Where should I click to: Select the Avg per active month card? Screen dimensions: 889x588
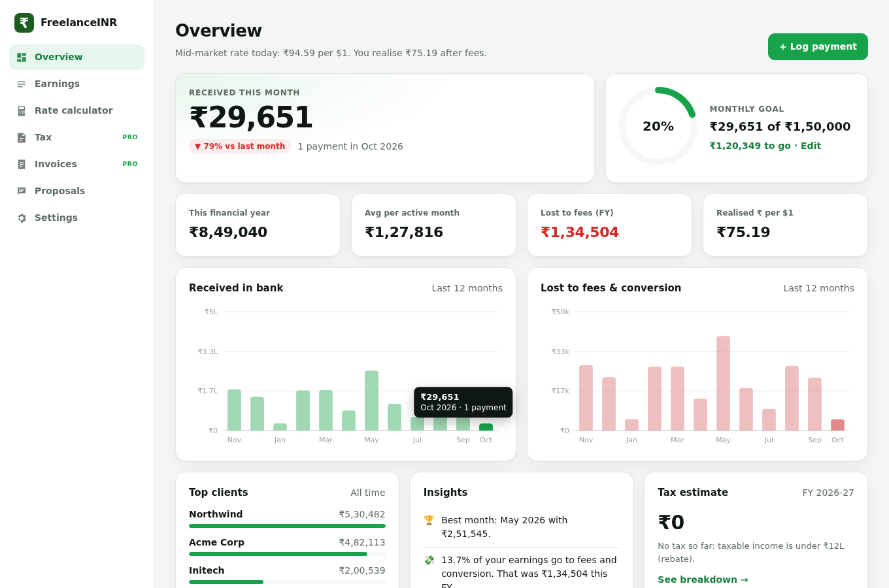click(433, 225)
